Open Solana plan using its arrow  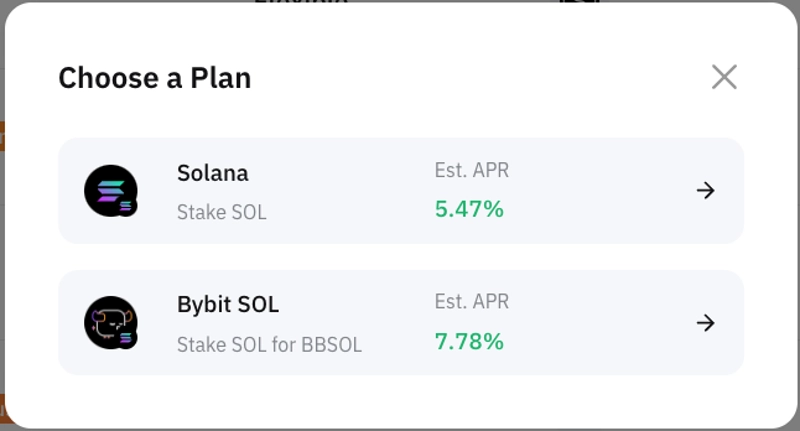706,190
